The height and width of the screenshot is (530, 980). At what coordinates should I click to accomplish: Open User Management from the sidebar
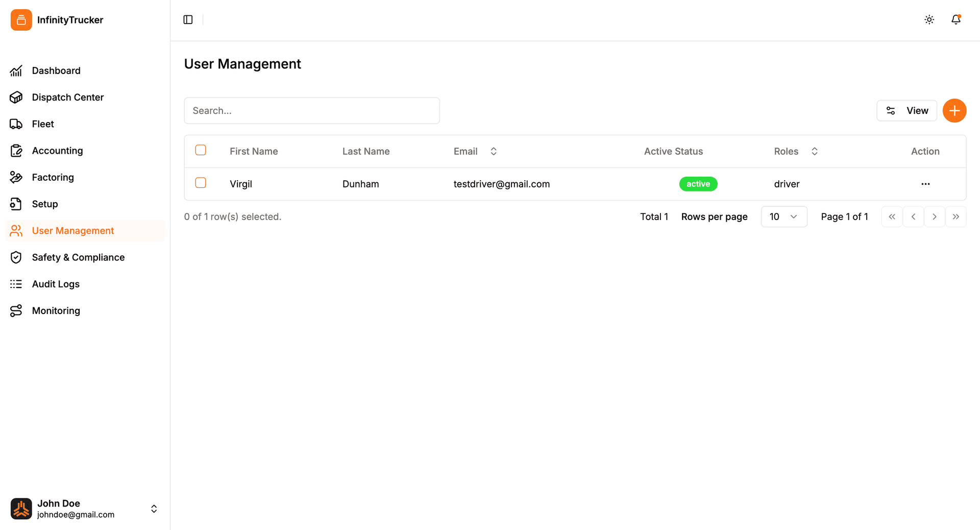(x=73, y=231)
